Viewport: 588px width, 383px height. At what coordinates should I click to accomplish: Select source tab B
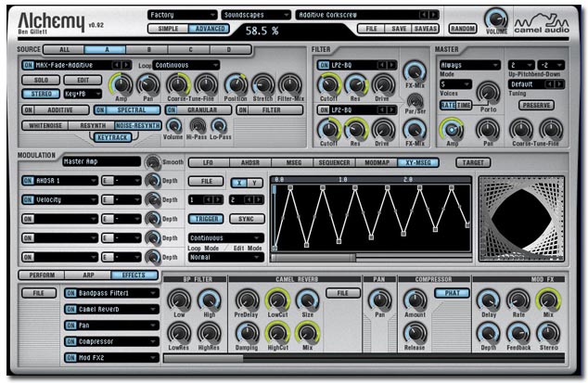coord(149,49)
